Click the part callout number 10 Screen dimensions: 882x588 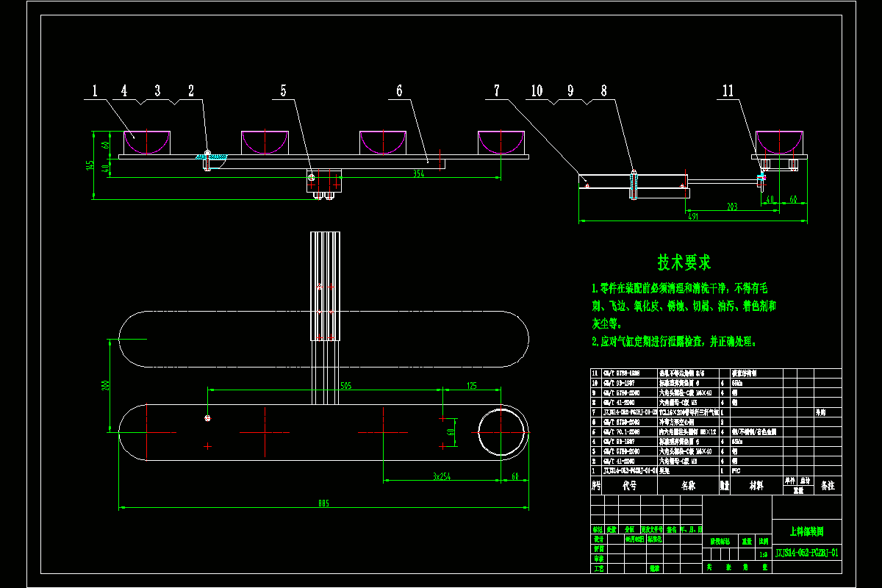[537, 91]
